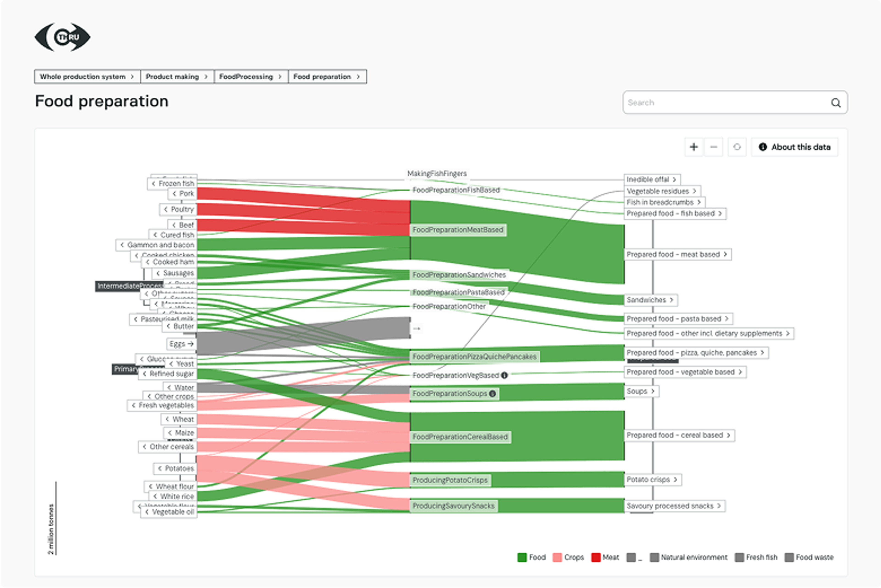This screenshot has height=588, width=881.
Task: Click the zoom out minus icon
Action: 714,147
